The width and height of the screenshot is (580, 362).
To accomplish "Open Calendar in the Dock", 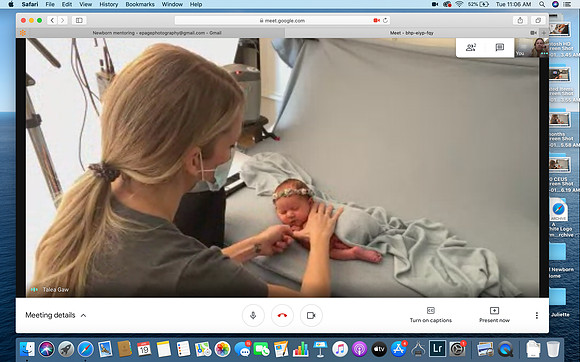I will [x=144, y=349].
